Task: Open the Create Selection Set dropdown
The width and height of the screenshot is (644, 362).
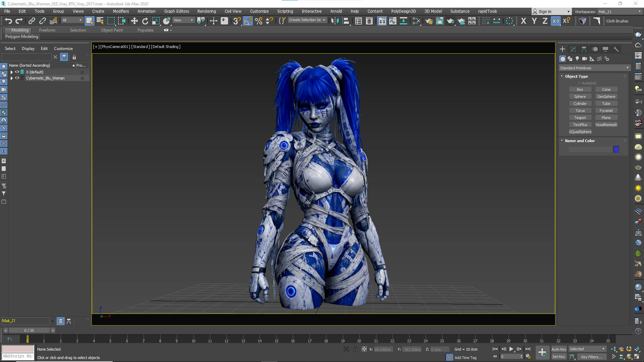Action: tap(307, 20)
